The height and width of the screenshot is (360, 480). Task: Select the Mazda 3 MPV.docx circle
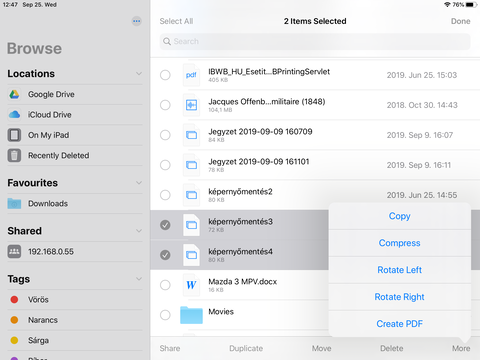[x=165, y=285]
